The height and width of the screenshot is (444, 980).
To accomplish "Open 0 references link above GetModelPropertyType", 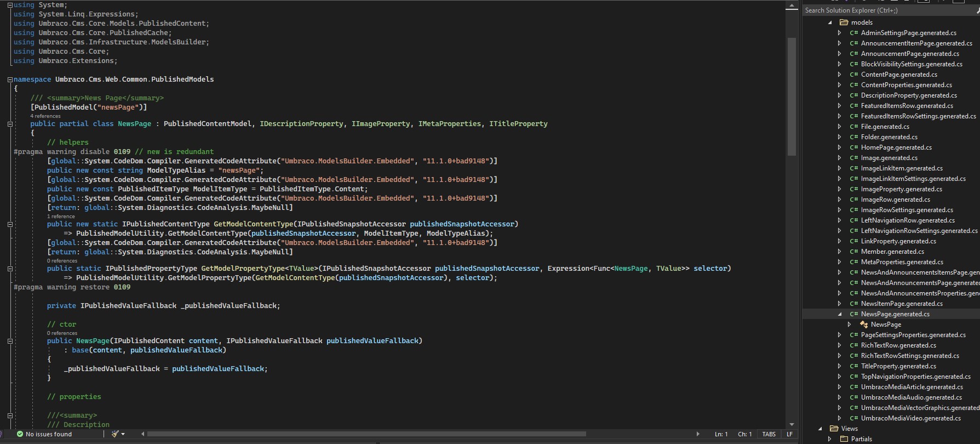I will 62,261.
